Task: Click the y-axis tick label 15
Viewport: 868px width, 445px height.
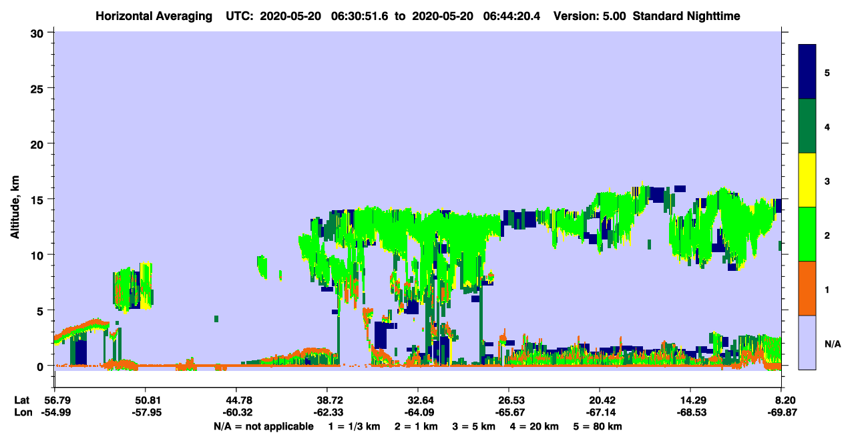Action: tap(38, 199)
